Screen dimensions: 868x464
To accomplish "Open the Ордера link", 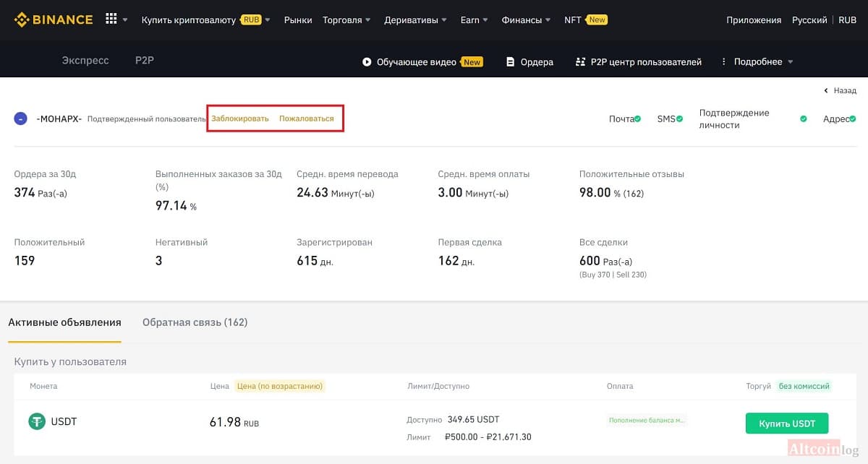I will coord(537,62).
